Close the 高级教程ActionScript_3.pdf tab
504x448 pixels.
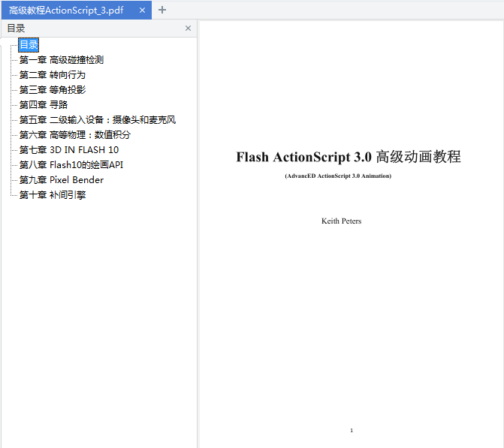point(142,11)
